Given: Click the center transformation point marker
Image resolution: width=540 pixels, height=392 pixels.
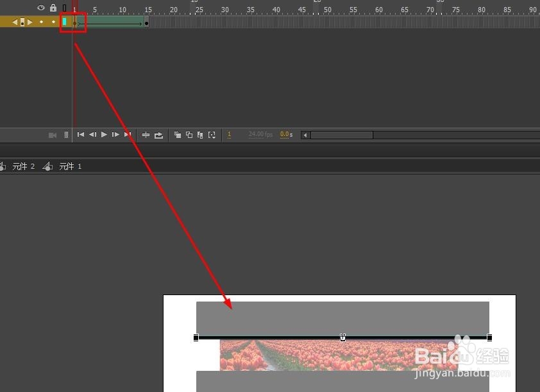Looking at the screenshot, I should [x=342, y=337].
